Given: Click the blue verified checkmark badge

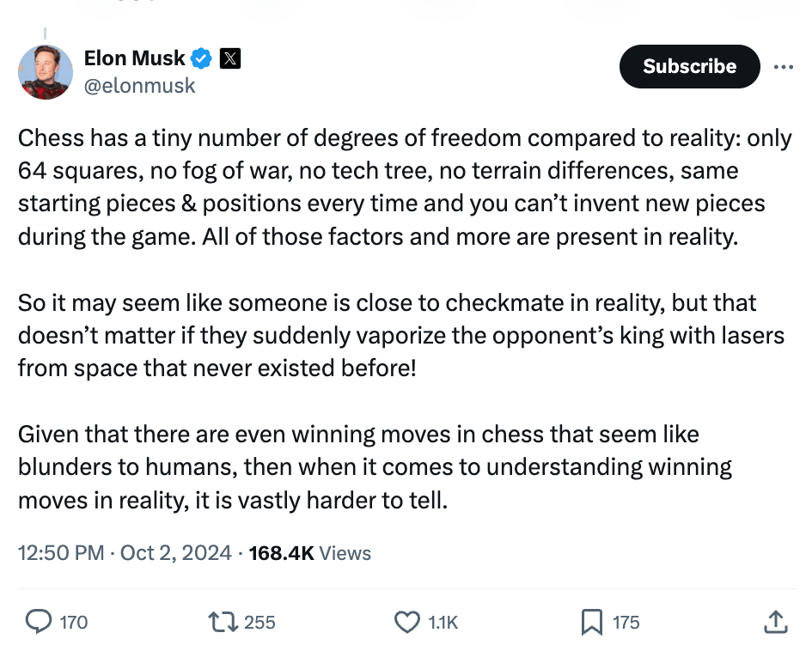Looking at the screenshot, I should point(202,58).
